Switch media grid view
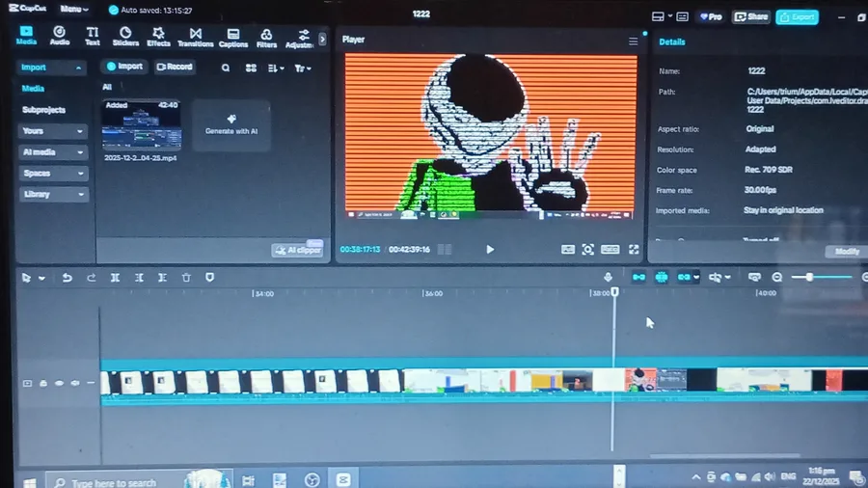Image resolution: width=868 pixels, height=488 pixels. pyautogui.click(x=251, y=68)
